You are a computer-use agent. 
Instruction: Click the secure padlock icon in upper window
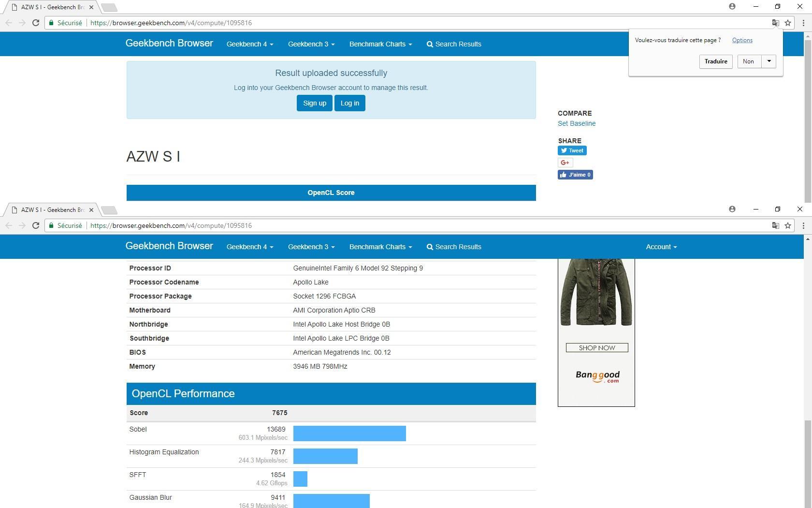(x=51, y=23)
